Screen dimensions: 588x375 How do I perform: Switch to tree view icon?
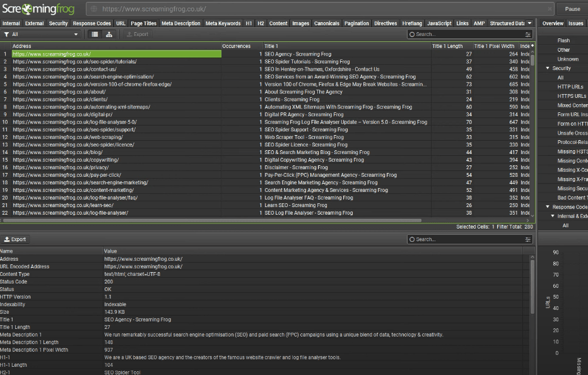[109, 34]
